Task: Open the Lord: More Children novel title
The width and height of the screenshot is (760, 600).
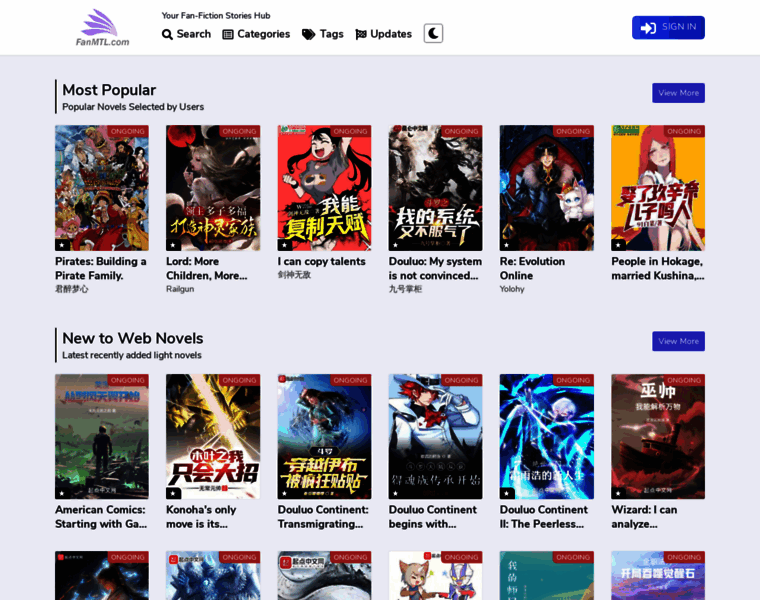Action: click(206, 268)
